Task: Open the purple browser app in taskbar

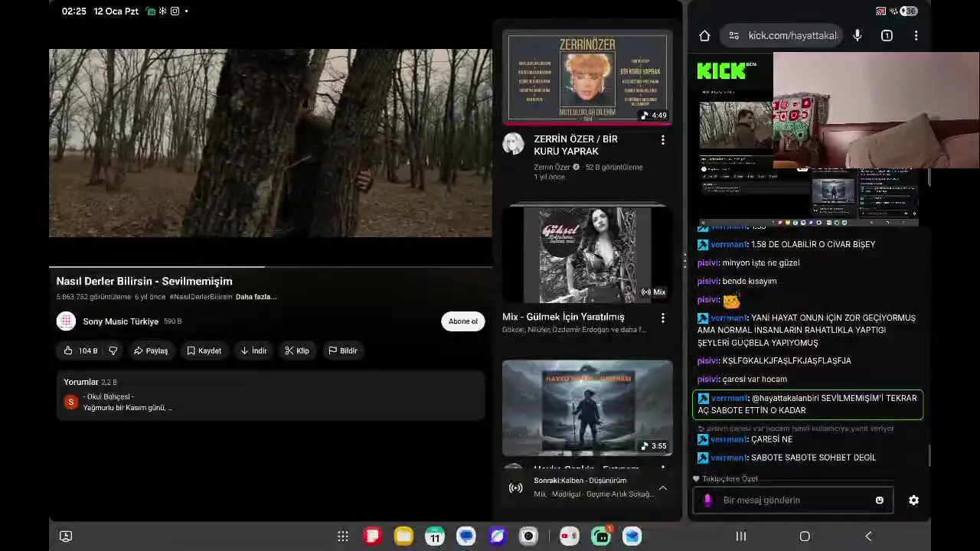Action: pos(497,536)
